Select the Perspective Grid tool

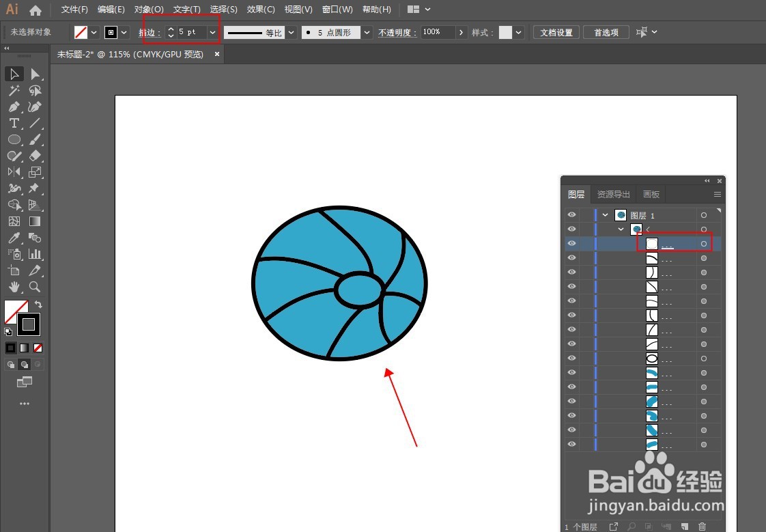35,205
